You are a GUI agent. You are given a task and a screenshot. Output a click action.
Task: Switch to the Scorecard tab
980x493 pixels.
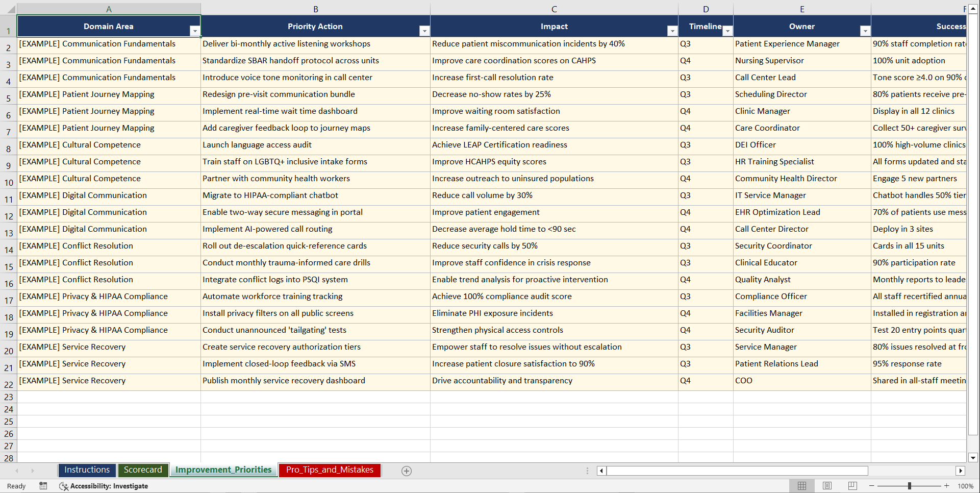point(143,470)
